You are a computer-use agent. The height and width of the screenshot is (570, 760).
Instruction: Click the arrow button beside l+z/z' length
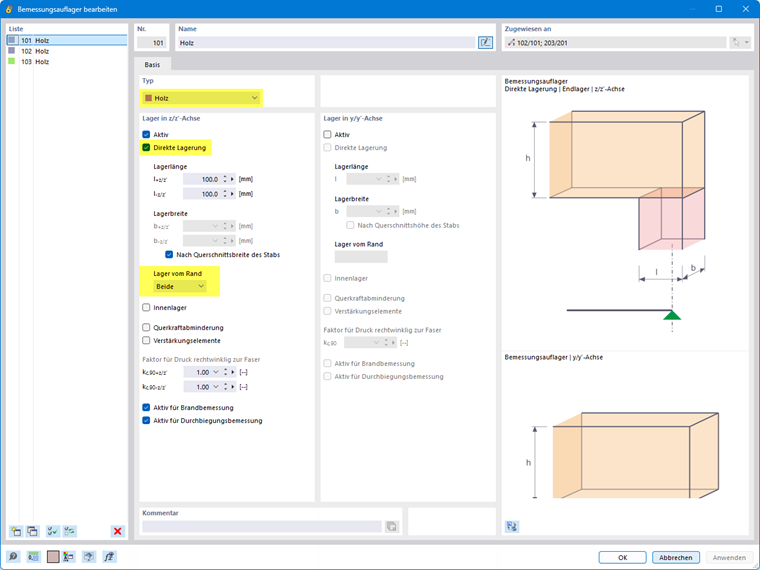pyautogui.click(x=233, y=179)
